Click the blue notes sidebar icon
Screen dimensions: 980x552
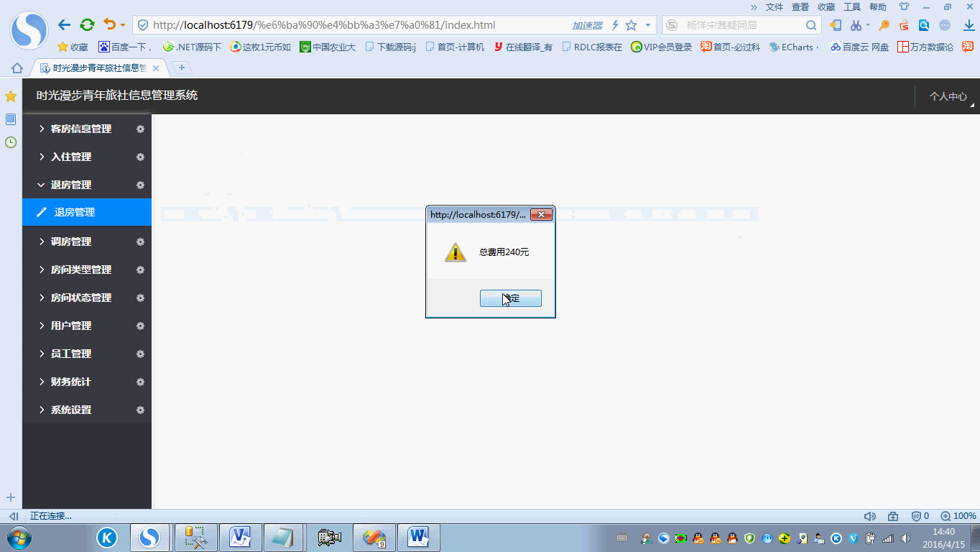[x=11, y=119]
